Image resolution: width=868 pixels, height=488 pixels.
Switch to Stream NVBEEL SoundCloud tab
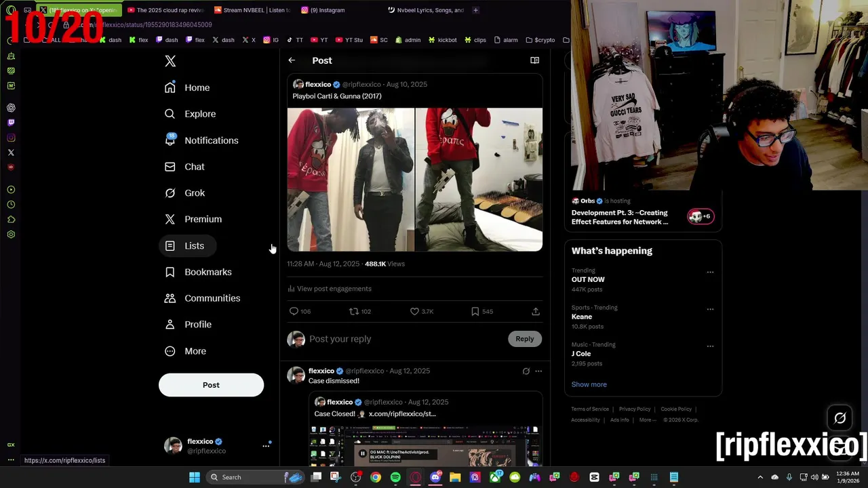(x=251, y=10)
